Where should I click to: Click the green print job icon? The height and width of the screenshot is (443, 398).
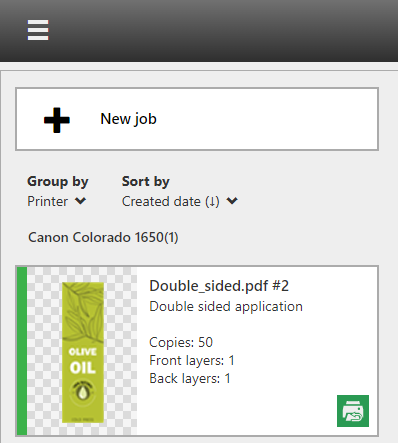tap(353, 411)
